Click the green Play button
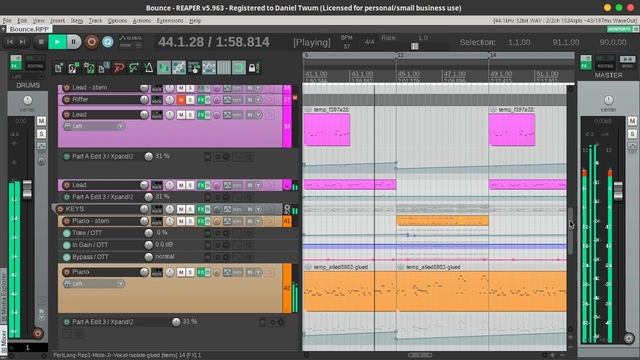The image size is (640, 360). click(57, 42)
